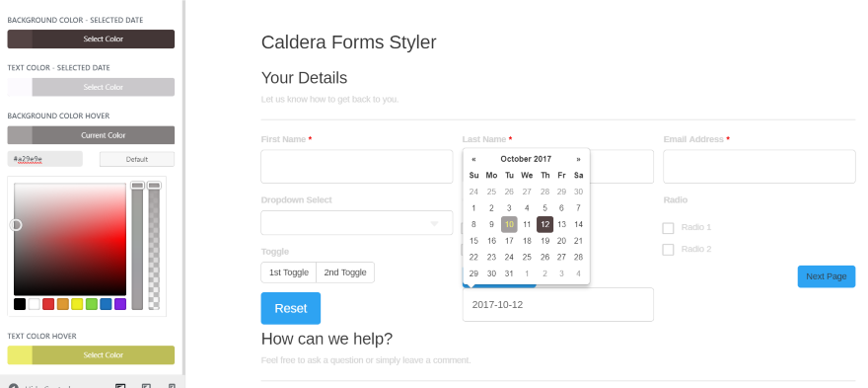Screen dimensions: 868x388
Task: Open Text Color Hover color picker
Action: pos(91,355)
